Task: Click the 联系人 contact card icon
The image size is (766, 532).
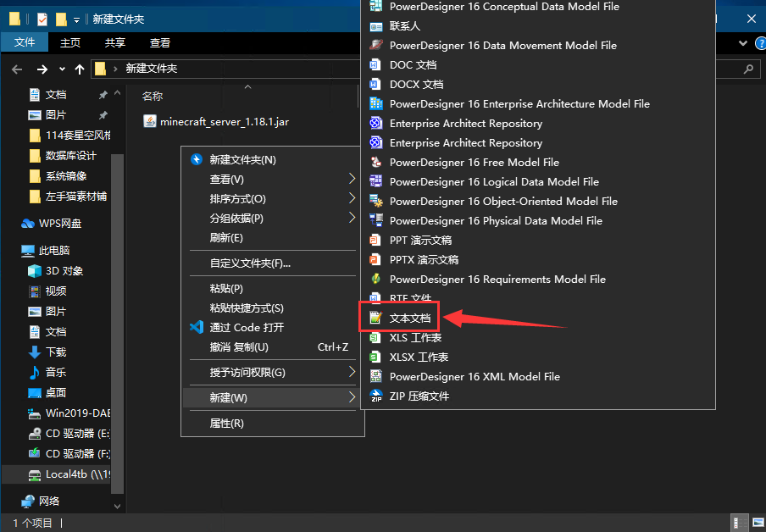Action: tap(375, 26)
